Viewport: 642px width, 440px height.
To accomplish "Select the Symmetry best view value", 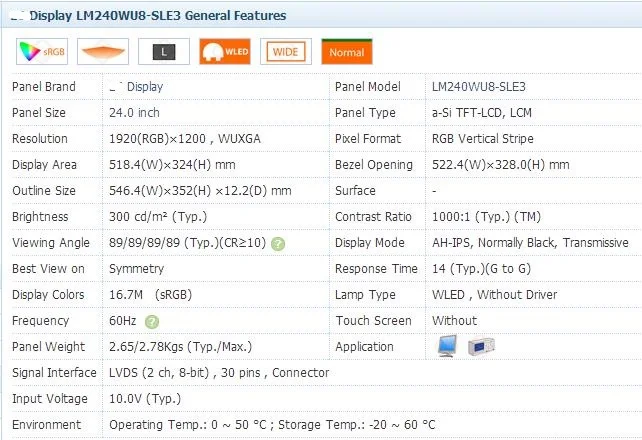I will coord(136,269).
